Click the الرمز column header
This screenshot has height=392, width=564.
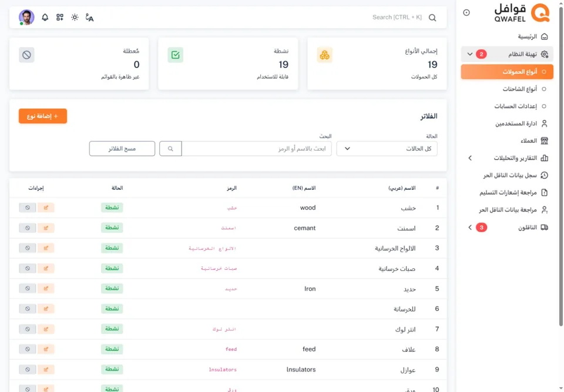click(231, 188)
